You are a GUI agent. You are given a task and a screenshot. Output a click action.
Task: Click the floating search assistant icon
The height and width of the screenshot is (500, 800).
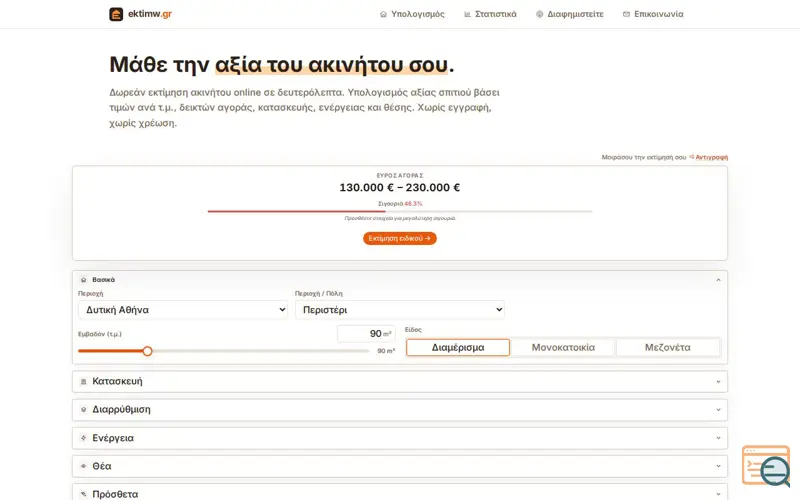point(766,465)
